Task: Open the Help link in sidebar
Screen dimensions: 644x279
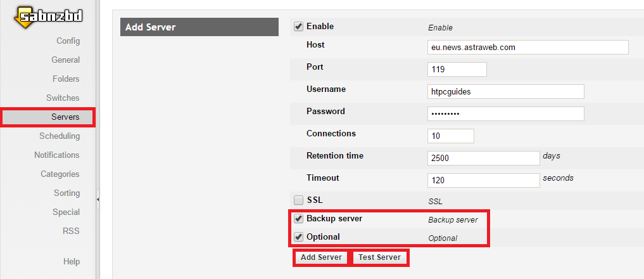Action: tap(72, 261)
